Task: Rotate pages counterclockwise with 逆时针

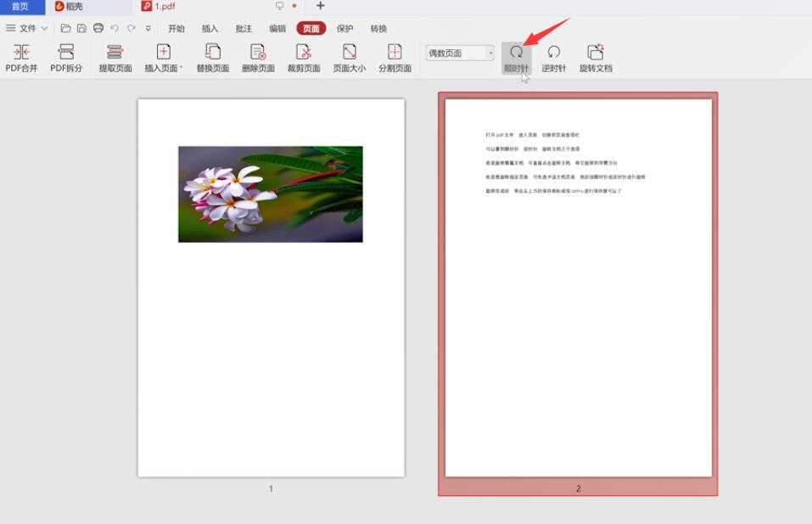Action: click(x=553, y=58)
